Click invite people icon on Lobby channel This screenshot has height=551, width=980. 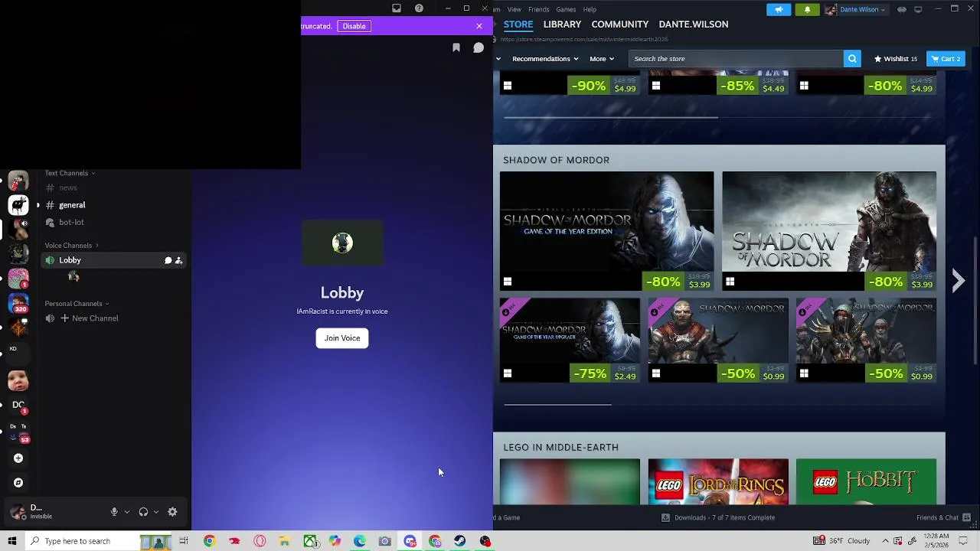pos(178,260)
